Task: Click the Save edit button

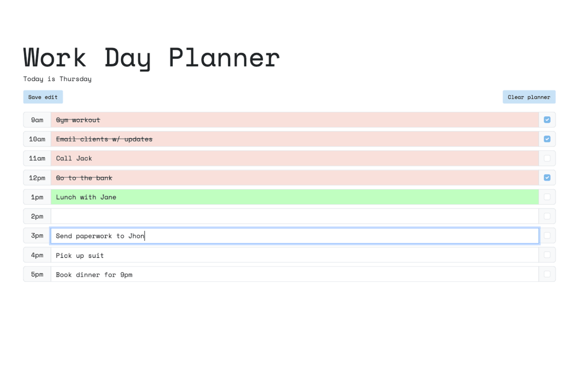Action: tap(43, 97)
